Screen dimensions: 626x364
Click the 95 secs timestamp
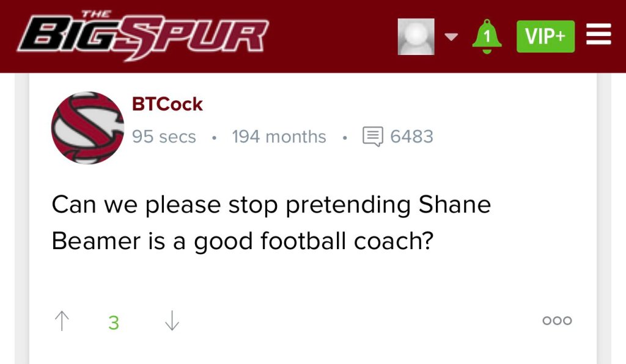[x=164, y=137]
